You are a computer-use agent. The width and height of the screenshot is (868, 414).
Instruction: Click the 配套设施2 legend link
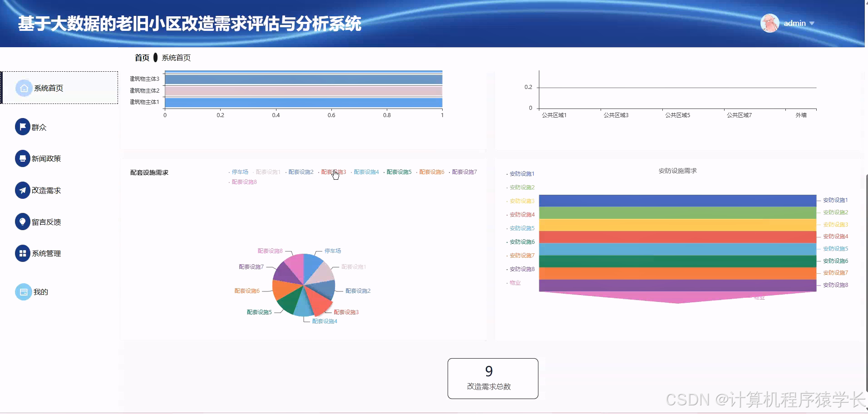[301, 172]
